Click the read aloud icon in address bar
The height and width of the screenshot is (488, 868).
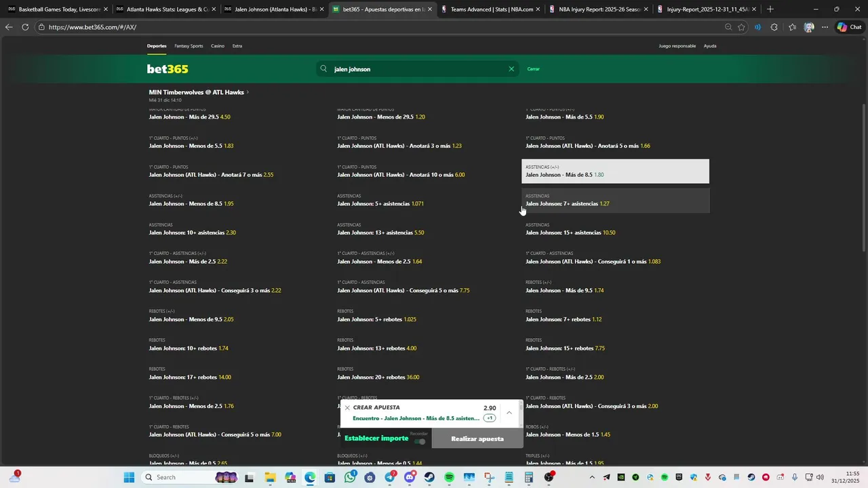tap(757, 27)
